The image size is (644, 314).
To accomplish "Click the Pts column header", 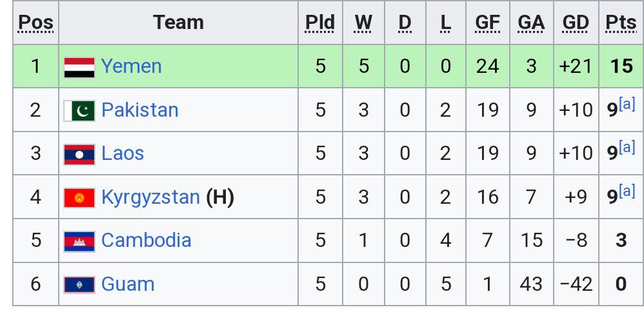I will [x=621, y=23].
